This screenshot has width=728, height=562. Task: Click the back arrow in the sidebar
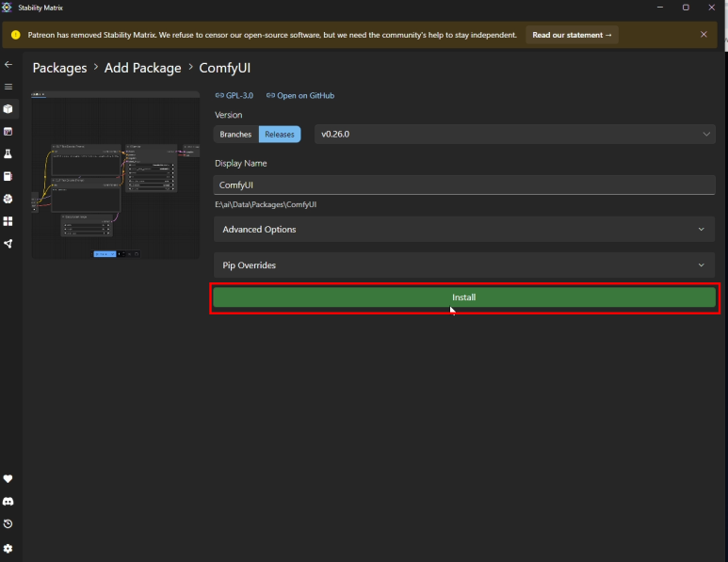click(8, 65)
